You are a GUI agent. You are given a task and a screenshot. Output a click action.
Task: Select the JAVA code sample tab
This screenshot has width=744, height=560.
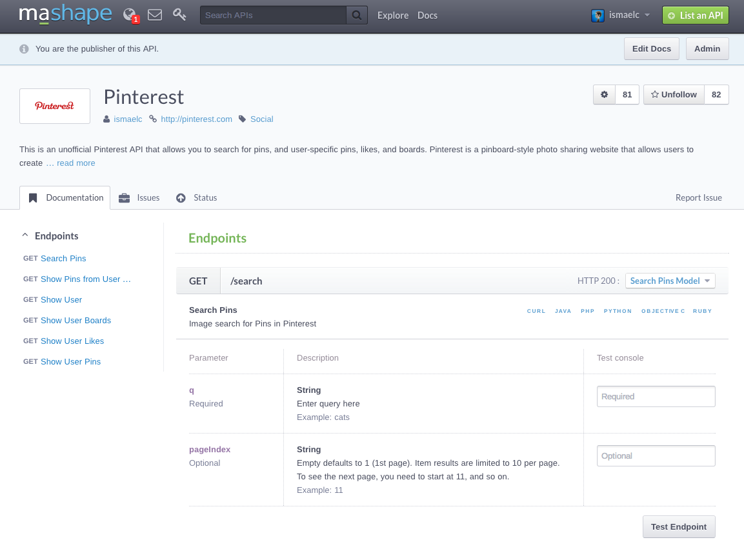(x=563, y=312)
